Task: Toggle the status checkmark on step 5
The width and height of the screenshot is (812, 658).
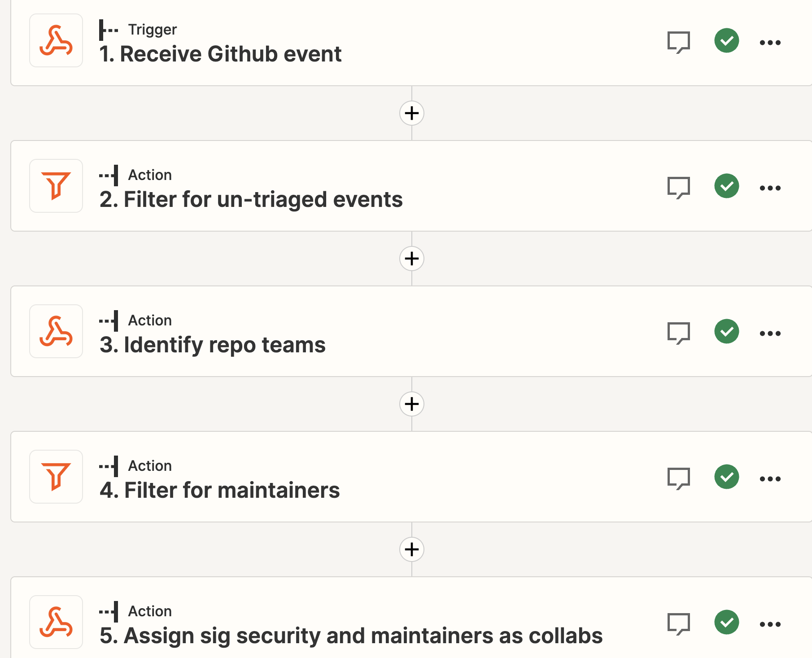Action: click(726, 623)
